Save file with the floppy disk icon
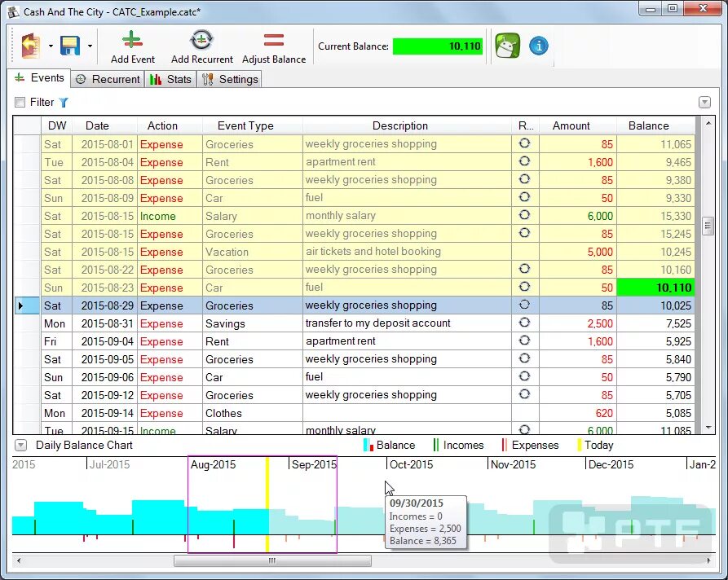This screenshot has height=580, width=728. [x=70, y=46]
